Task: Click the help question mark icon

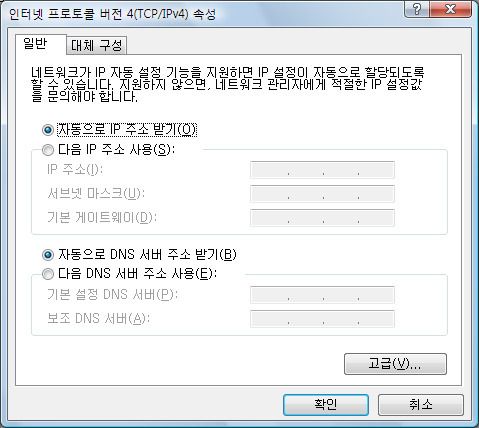Action: click(417, 9)
